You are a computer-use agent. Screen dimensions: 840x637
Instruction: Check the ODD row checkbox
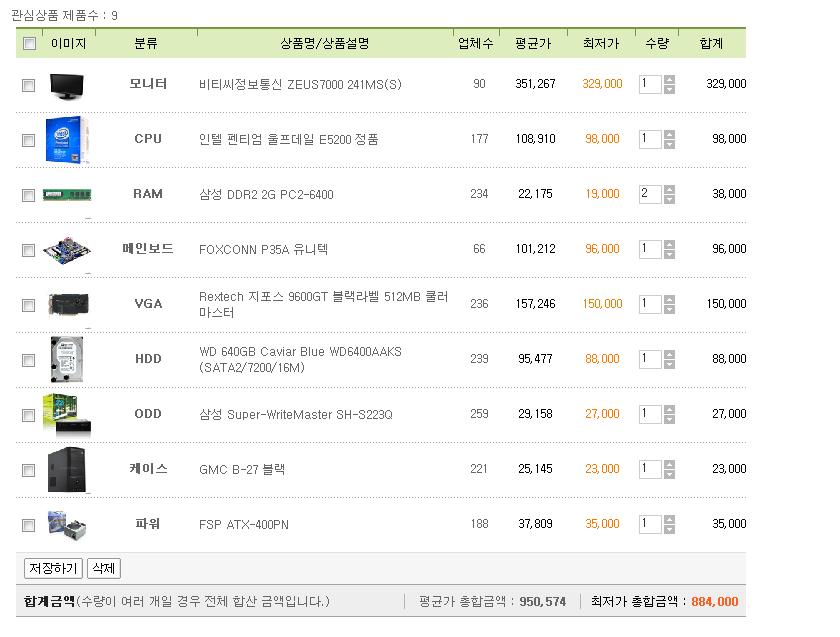[x=28, y=415]
